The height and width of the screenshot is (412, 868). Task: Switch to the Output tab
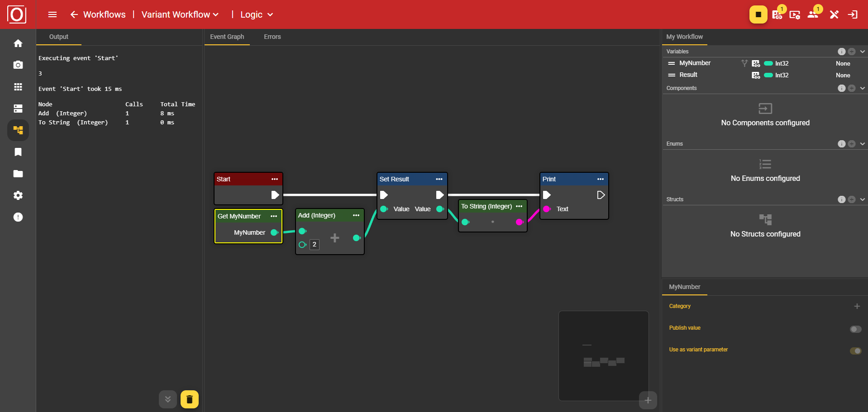tap(59, 37)
